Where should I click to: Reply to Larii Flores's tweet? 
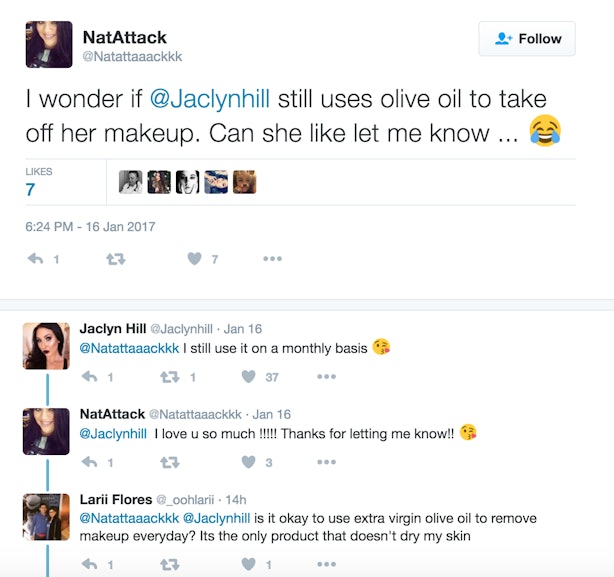[90, 564]
